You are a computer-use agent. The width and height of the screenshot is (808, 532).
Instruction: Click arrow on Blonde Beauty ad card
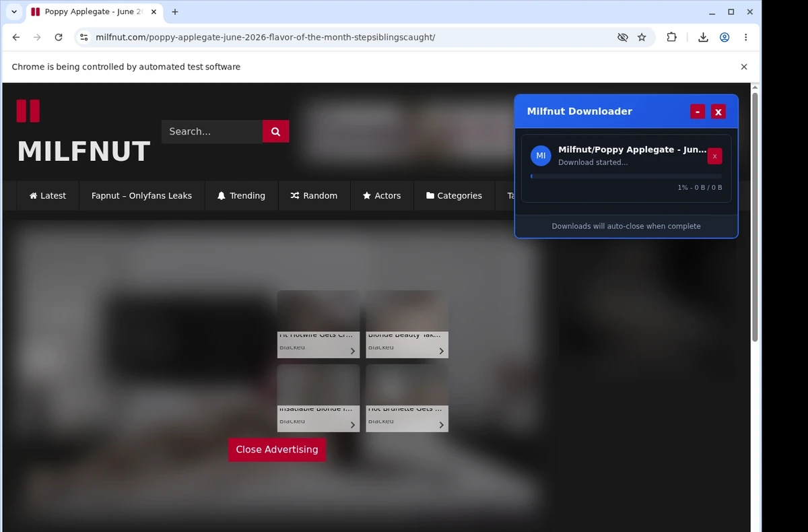click(x=441, y=351)
